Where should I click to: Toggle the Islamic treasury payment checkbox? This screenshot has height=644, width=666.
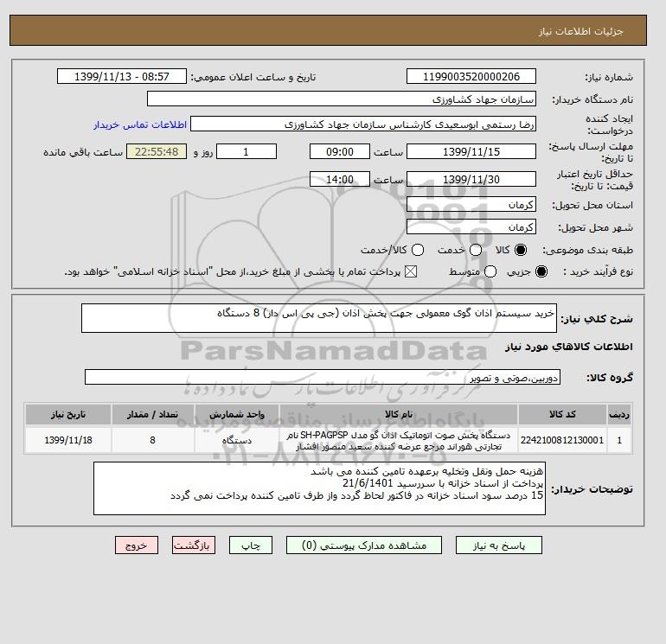tap(411, 271)
